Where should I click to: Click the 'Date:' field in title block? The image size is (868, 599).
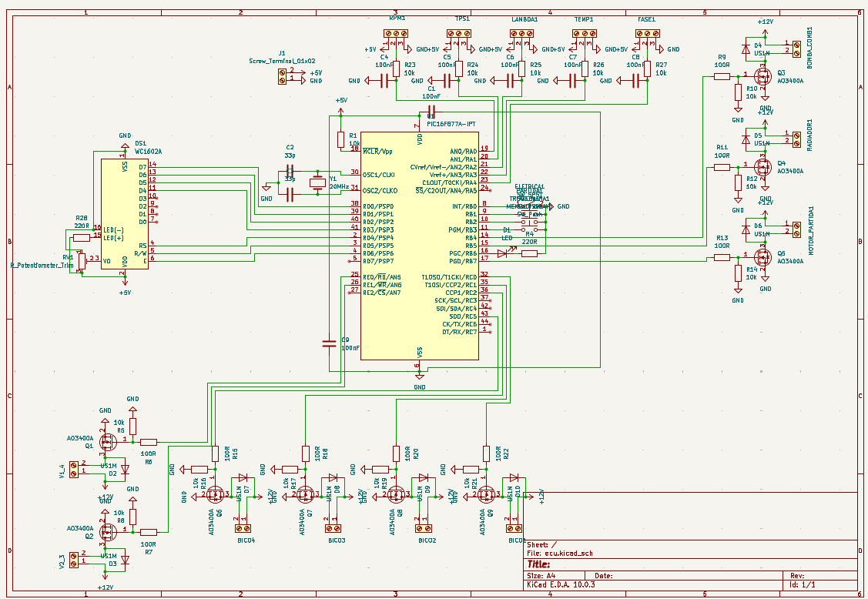click(603, 576)
